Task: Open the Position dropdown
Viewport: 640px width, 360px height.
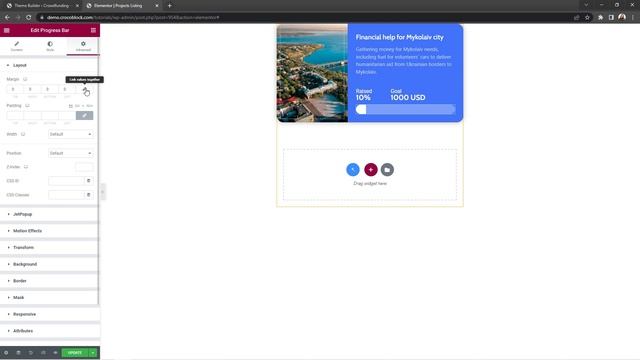Action: [71, 153]
